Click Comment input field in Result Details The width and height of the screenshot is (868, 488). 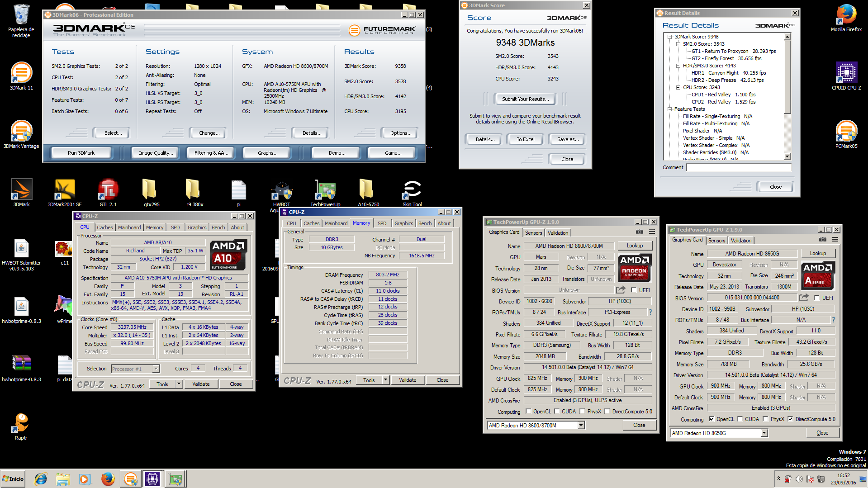[739, 167]
